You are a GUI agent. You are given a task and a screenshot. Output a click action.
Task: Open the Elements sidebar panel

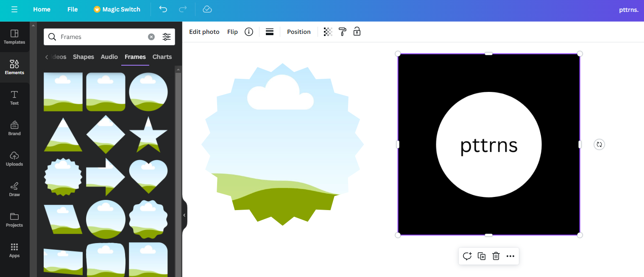[14, 67]
